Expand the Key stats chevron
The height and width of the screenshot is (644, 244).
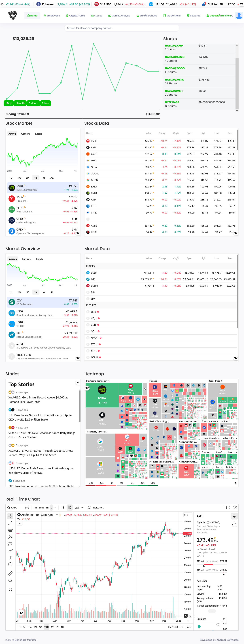pos(212,611)
